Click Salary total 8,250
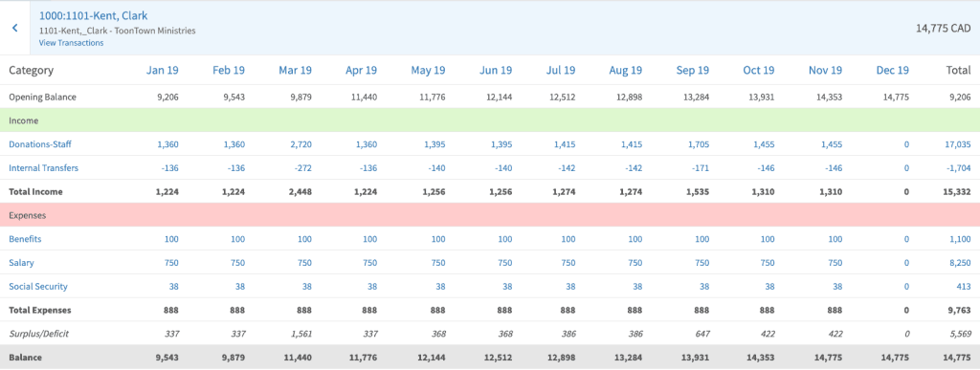 coord(959,263)
